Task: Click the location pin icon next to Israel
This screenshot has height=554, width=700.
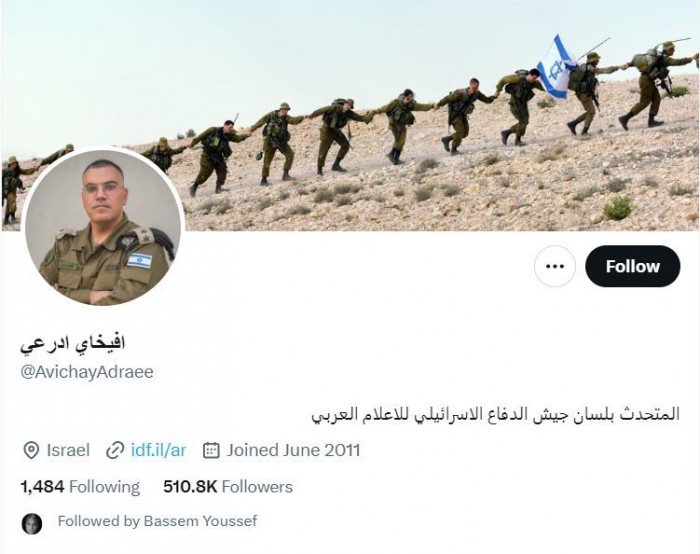Action: tap(31, 450)
